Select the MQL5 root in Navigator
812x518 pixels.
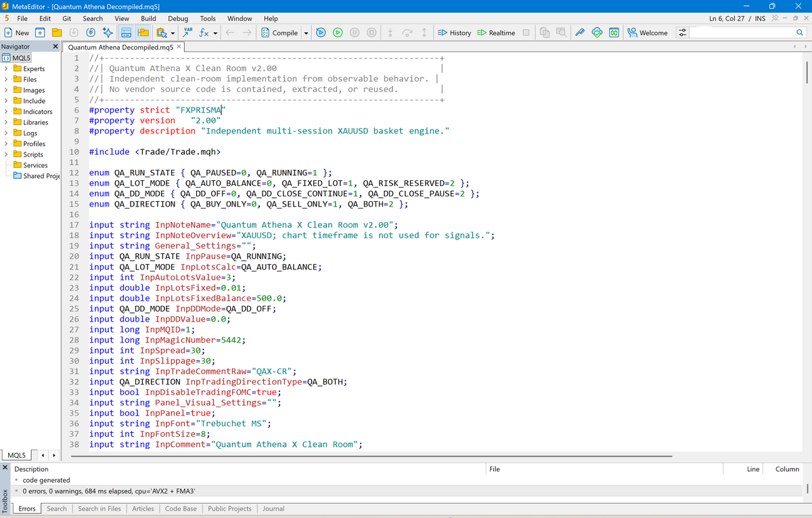pyautogui.click(x=16, y=58)
